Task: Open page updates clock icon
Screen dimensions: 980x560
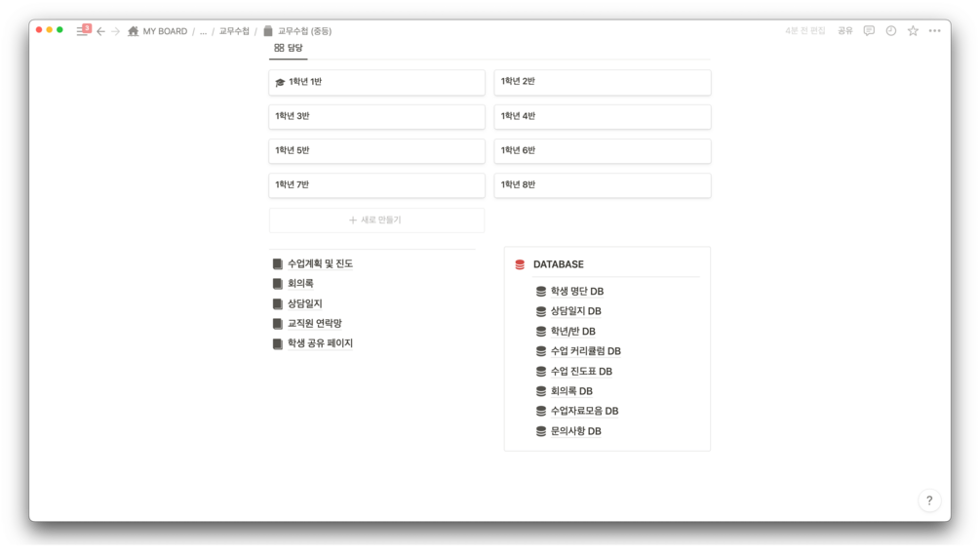Action: click(x=891, y=31)
